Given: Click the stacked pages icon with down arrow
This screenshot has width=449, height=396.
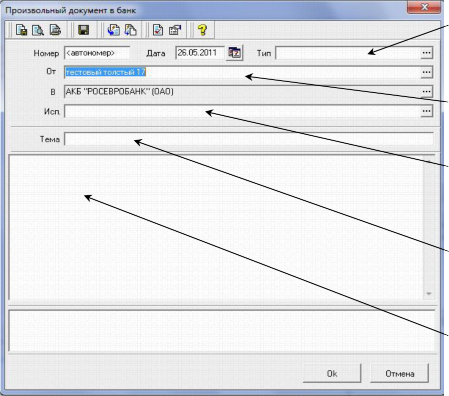Looking at the screenshot, I should click(x=131, y=30).
